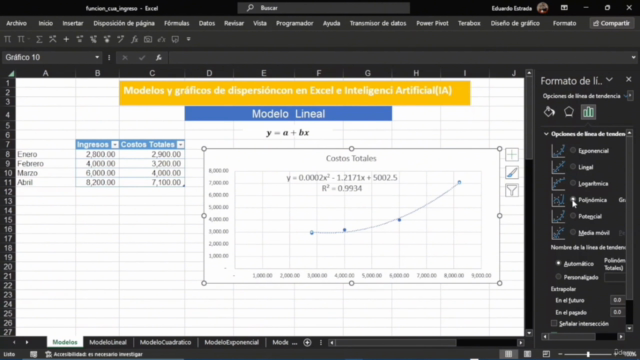This screenshot has width=640, height=360.
Task: Open the Ingresos column filter dropdown
Action: [x=115, y=144]
